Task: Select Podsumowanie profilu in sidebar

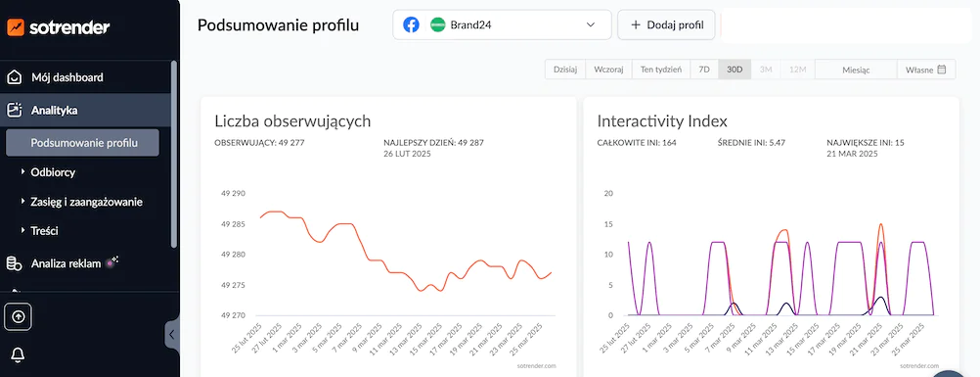Action: tap(82, 142)
